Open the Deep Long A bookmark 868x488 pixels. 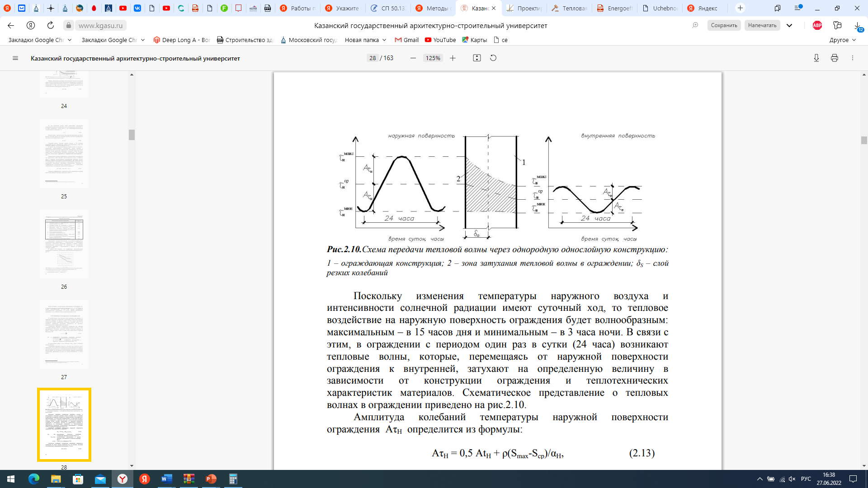tap(182, 40)
